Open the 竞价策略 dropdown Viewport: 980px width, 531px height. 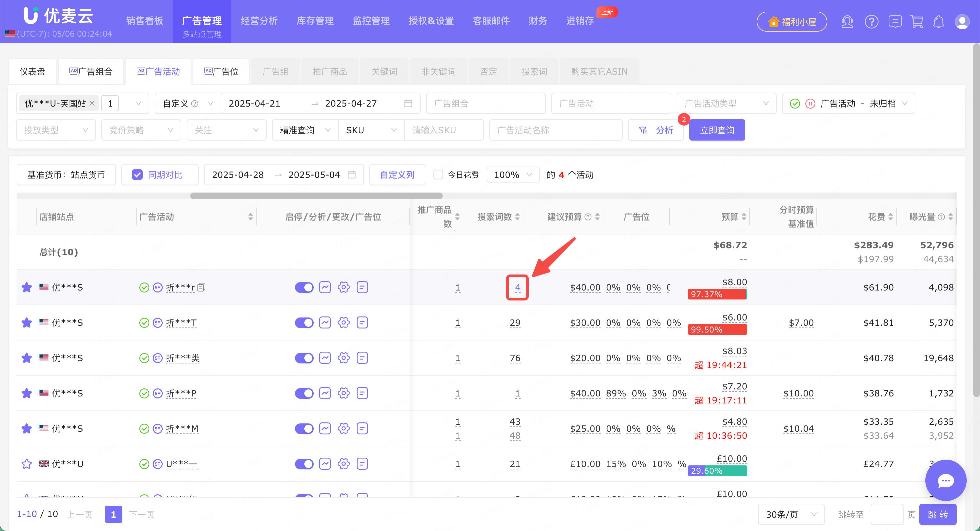click(141, 130)
